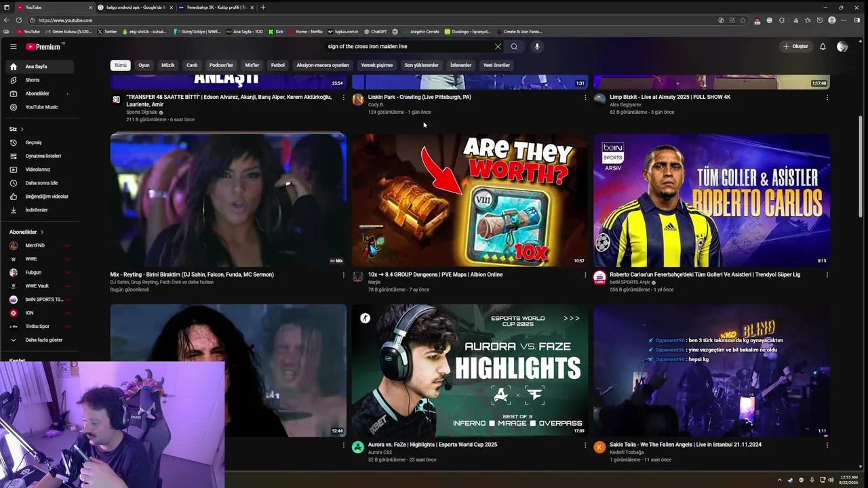Open system clock in taskbar
The height and width of the screenshot is (488, 868).
[x=848, y=480]
